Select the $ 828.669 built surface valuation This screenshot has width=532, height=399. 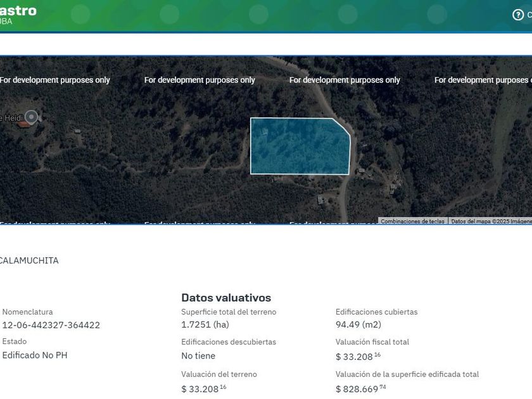point(360,388)
